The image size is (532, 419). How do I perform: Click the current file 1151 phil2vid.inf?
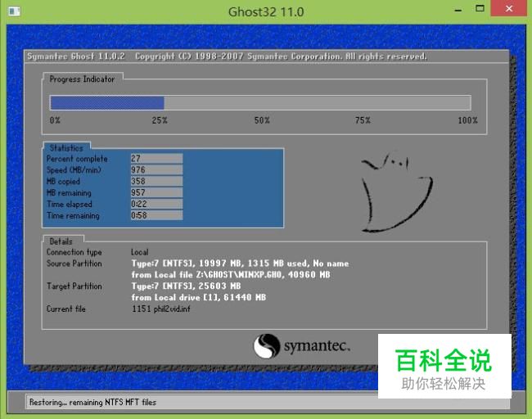161,309
